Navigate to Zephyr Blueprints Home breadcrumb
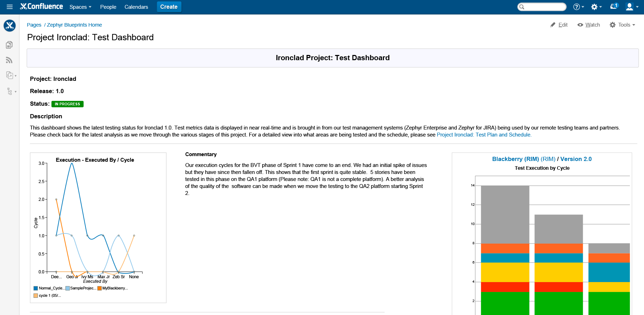Image resolution: width=644 pixels, height=315 pixels. (x=75, y=25)
